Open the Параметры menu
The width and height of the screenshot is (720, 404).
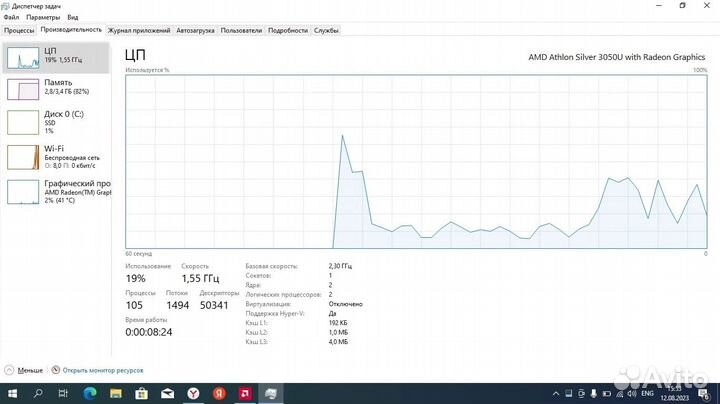tap(43, 17)
